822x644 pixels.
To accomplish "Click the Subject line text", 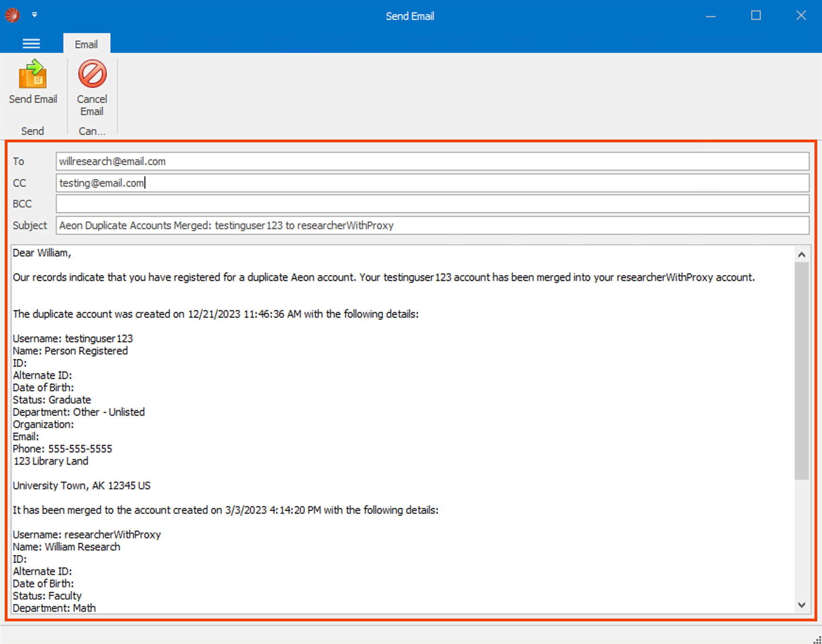I will point(226,225).
